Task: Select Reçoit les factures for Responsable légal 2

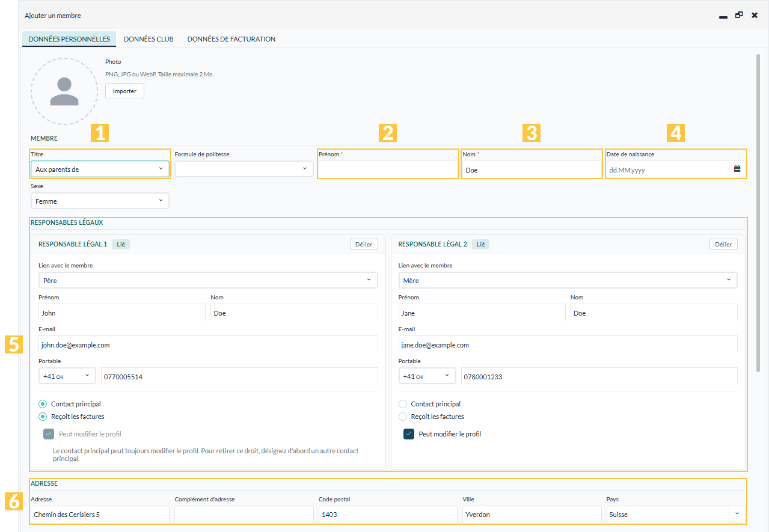Action: pos(403,416)
